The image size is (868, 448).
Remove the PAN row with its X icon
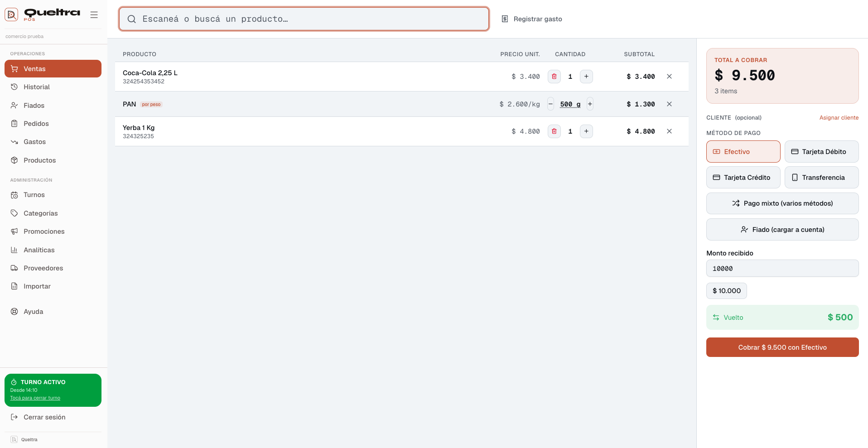[669, 104]
